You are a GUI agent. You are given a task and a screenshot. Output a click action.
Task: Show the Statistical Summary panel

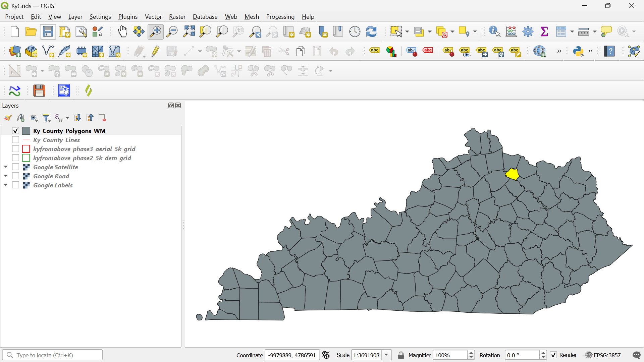click(544, 32)
